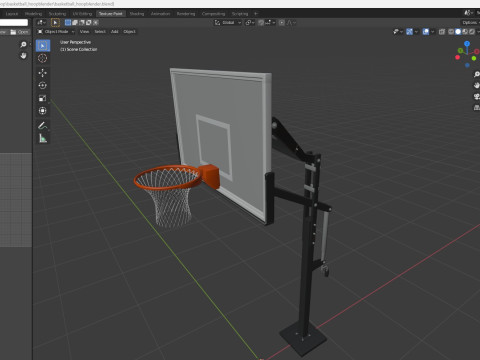Screen dimensions: 480x360
Task: Switch to the Scripting workspace tab
Action: (240, 14)
